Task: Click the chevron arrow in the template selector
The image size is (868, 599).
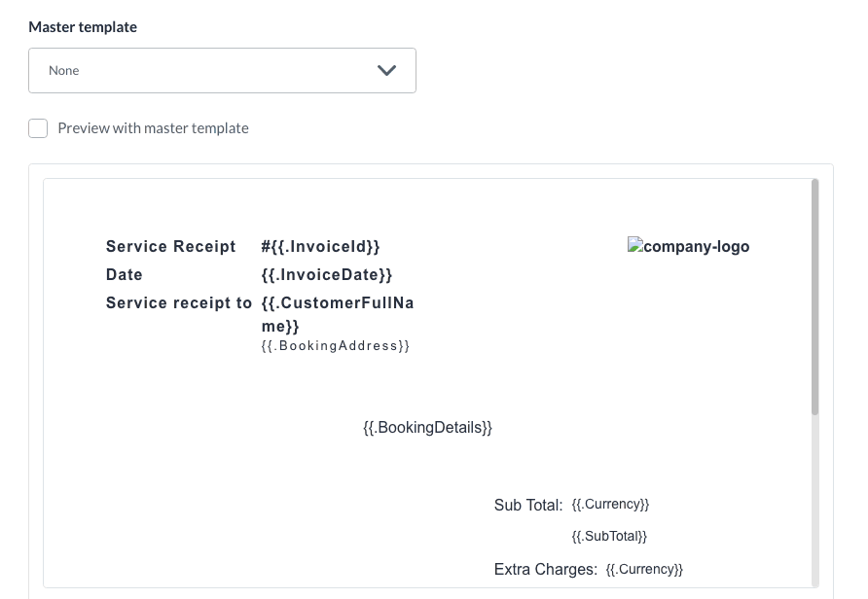Action: pos(386,71)
